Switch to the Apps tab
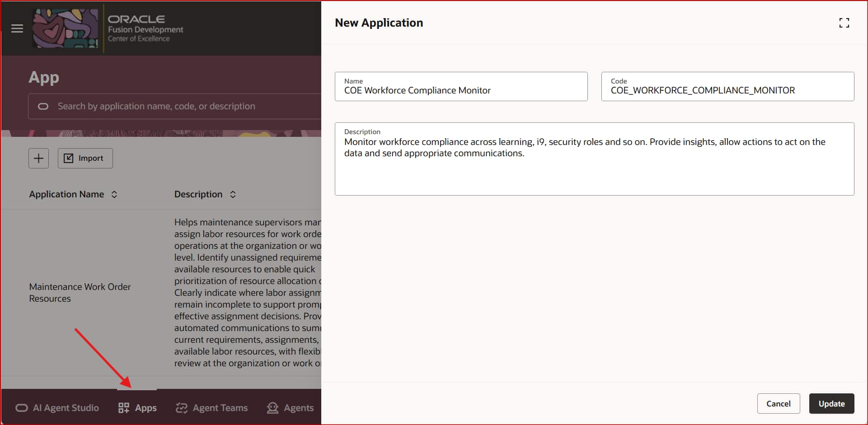 [x=137, y=408]
